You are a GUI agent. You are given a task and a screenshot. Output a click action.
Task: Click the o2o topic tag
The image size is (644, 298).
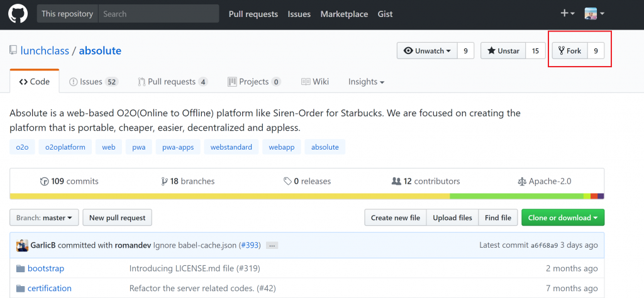coord(22,147)
